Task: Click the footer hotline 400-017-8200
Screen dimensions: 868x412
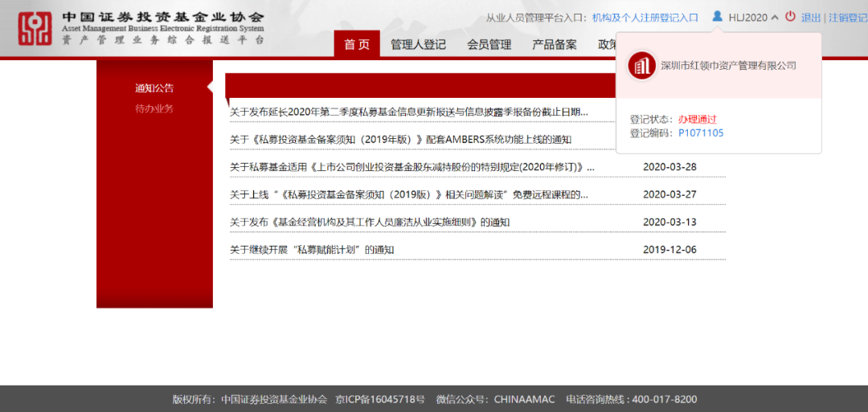Action: click(665, 399)
